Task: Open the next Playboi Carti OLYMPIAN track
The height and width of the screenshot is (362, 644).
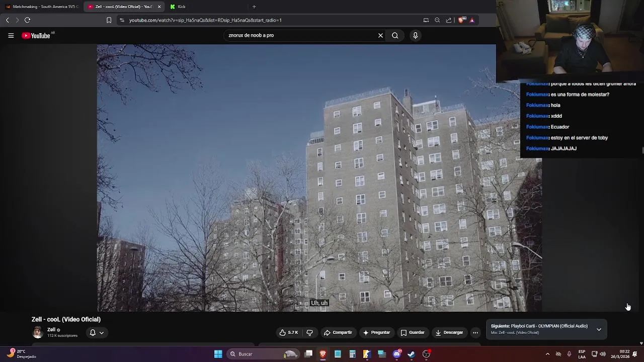Action: pos(539,326)
